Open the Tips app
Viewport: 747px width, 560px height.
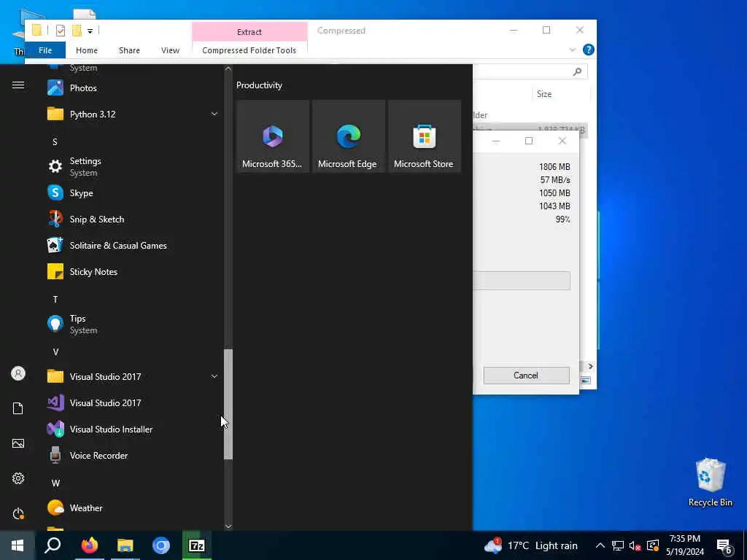coord(131,324)
